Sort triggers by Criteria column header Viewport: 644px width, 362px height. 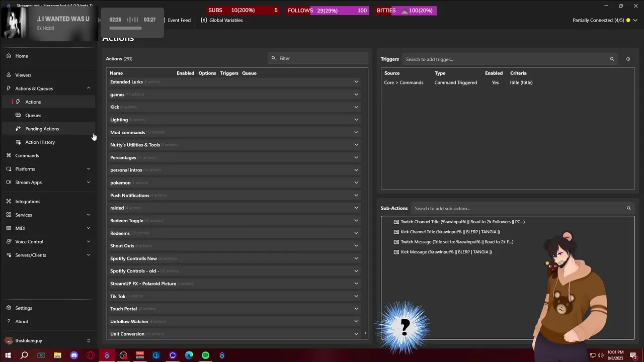(x=518, y=73)
